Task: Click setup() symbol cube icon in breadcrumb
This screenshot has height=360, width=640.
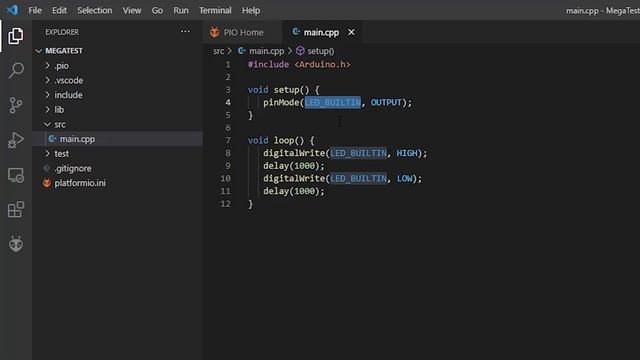Action: click(300, 51)
